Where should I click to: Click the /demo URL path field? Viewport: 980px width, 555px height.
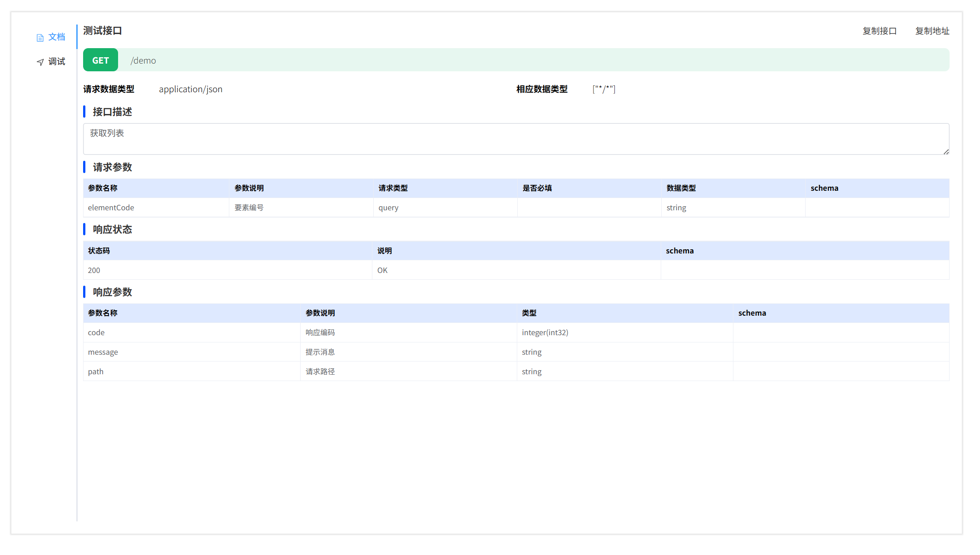coord(144,60)
